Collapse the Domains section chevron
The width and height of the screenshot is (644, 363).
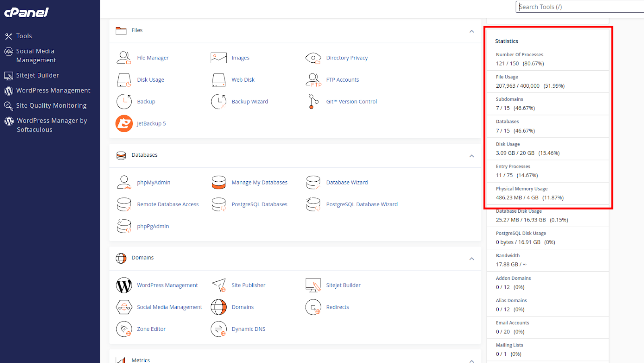471,259
